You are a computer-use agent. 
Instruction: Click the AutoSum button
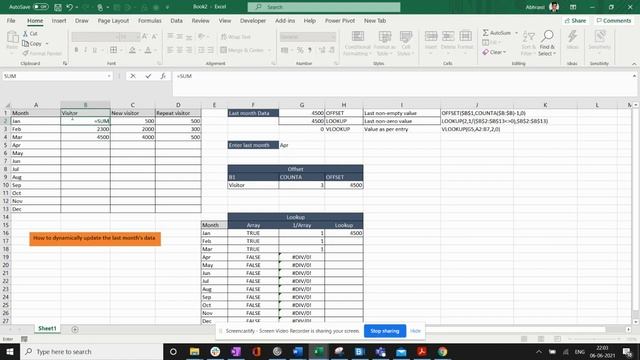pyautogui.click(x=497, y=33)
